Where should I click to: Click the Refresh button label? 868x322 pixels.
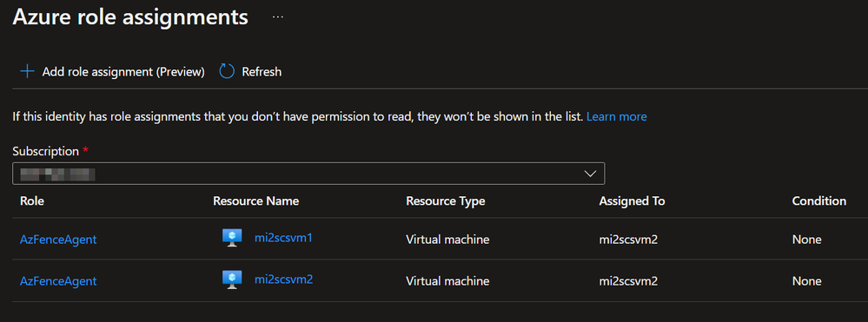[262, 72]
